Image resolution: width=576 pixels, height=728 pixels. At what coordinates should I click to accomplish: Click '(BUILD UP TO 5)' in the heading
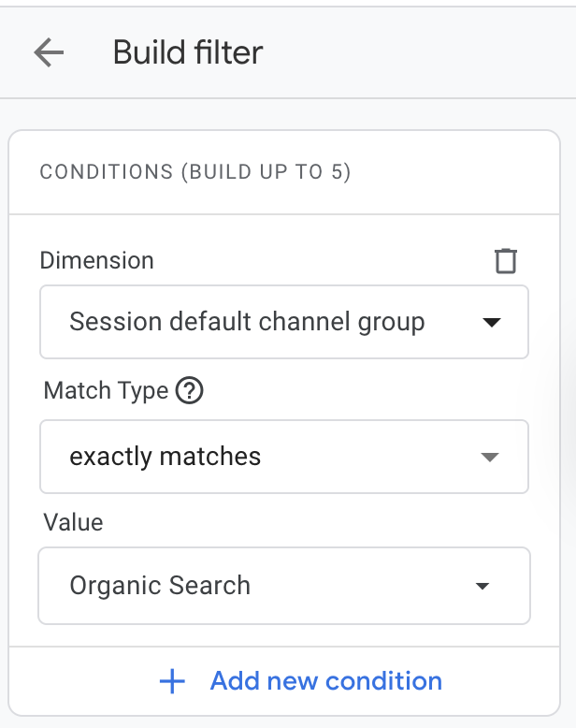pyautogui.click(x=266, y=173)
